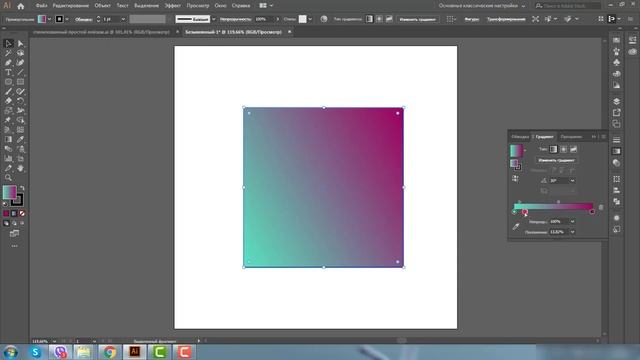Select the Magic Wand tool
The height and width of the screenshot is (360, 640).
[8, 53]
